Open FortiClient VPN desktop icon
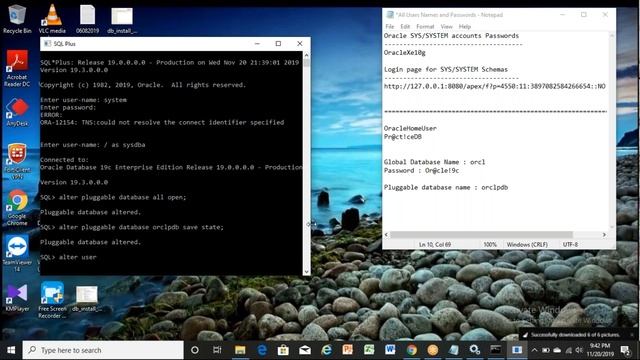The height and width of the screenshot is (360, 640). click(x=17, y=161)
